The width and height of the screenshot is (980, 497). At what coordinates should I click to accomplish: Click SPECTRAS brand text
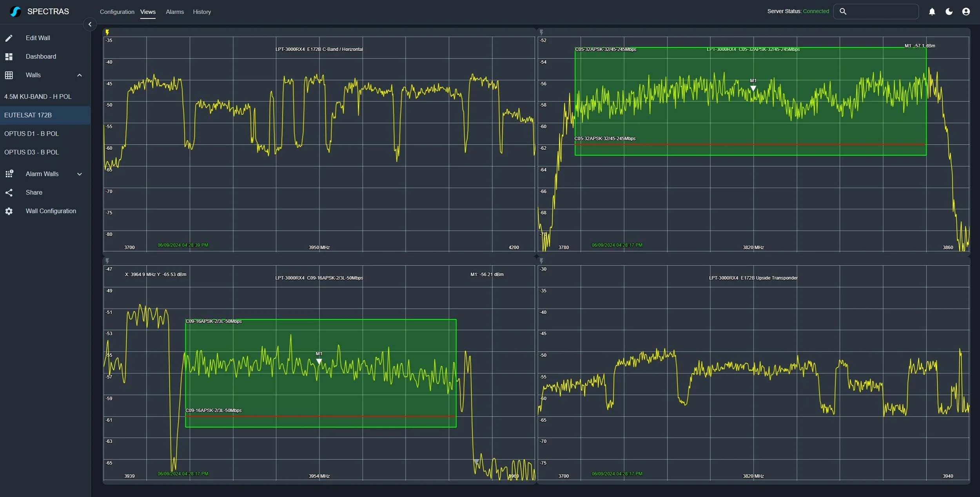pyautogui.click(x=48, y=12)
